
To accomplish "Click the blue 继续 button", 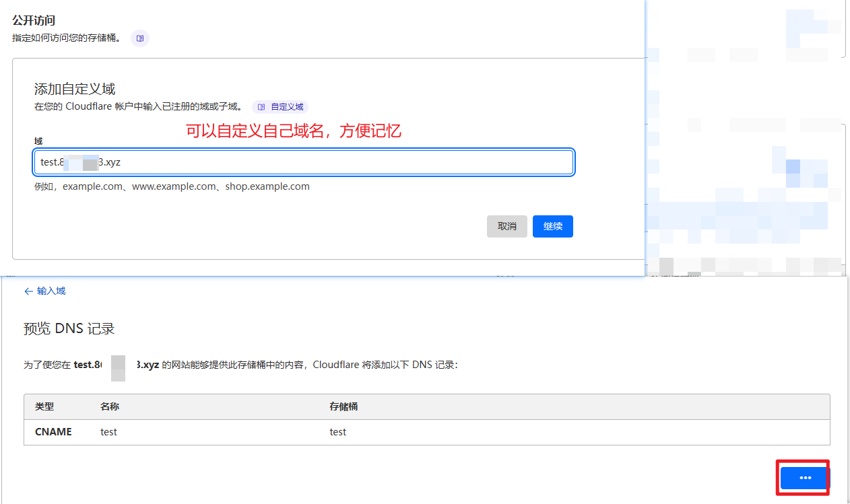I will [553, 226].
